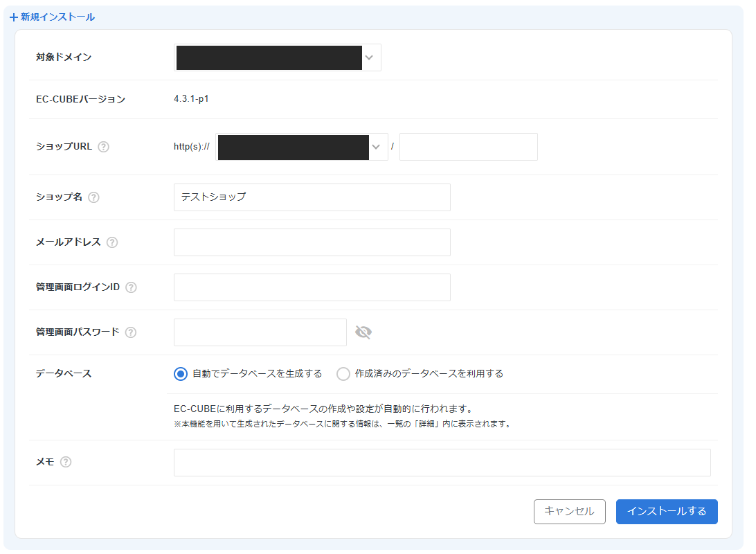Open the 対象ドメイン dropdown

pyautogui.click(x=277, y=57)
